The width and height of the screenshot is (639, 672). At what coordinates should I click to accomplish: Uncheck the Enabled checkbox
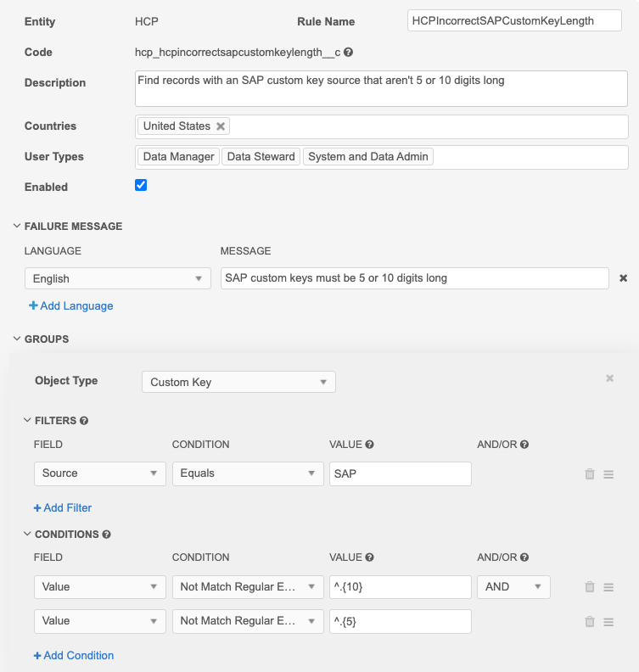(141, 185)
